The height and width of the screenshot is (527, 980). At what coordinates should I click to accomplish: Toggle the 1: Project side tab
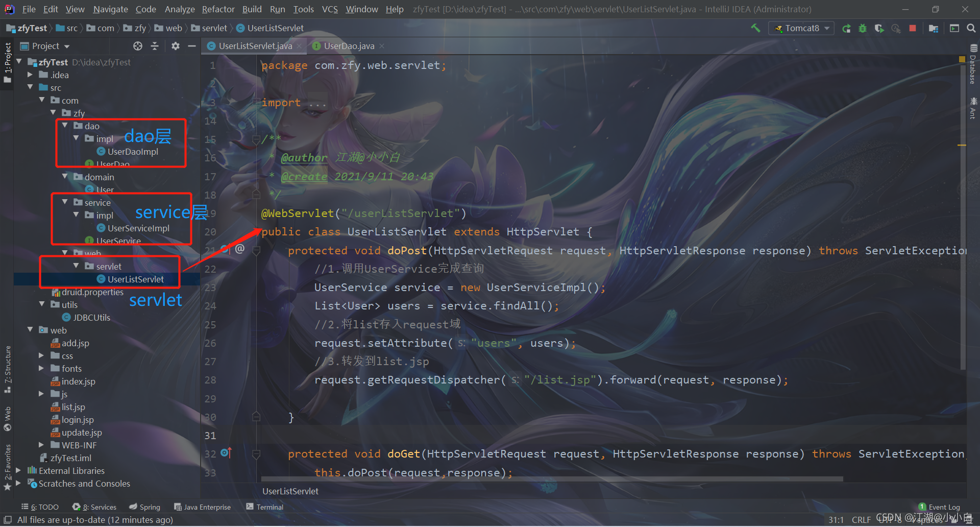7,63
